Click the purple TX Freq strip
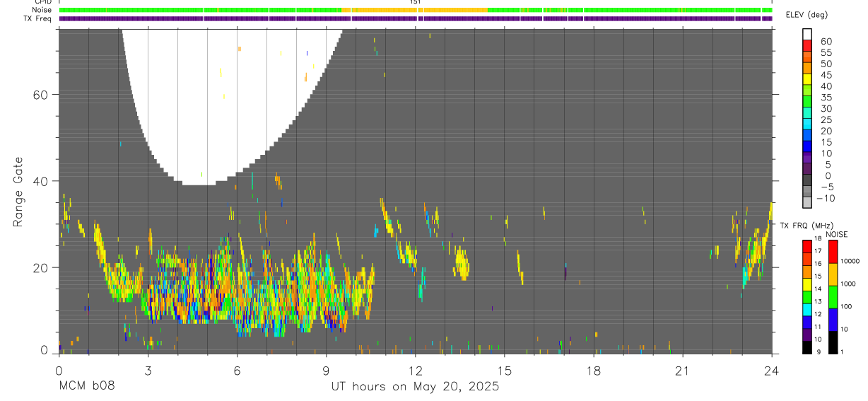The height and width of the screenshot is (401, 868). click(416, 18)
